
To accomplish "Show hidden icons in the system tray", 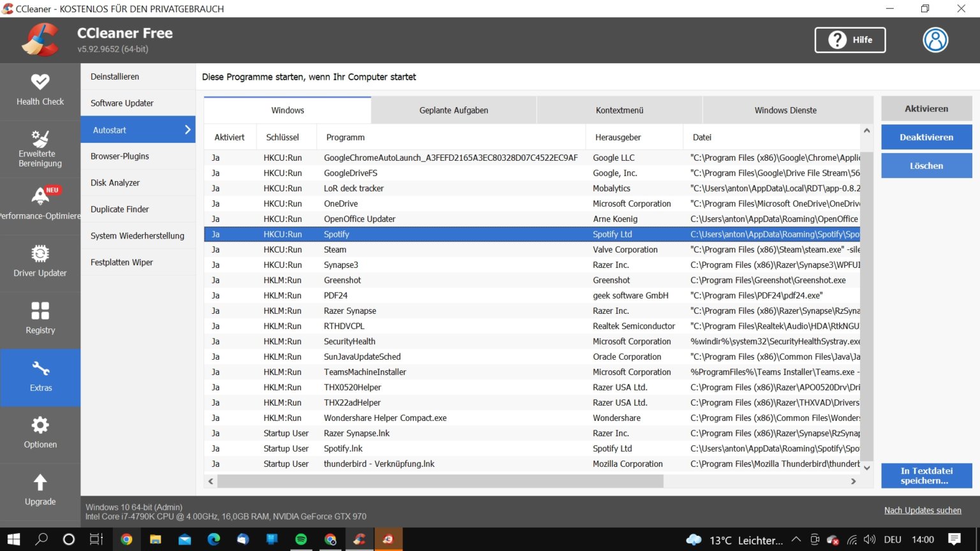I will point(796,539).
